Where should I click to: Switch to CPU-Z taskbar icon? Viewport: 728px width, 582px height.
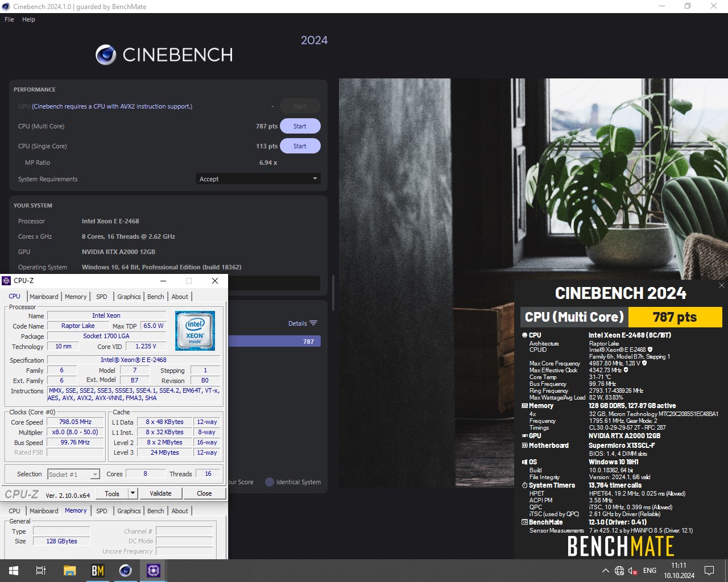tap(154, 571)
